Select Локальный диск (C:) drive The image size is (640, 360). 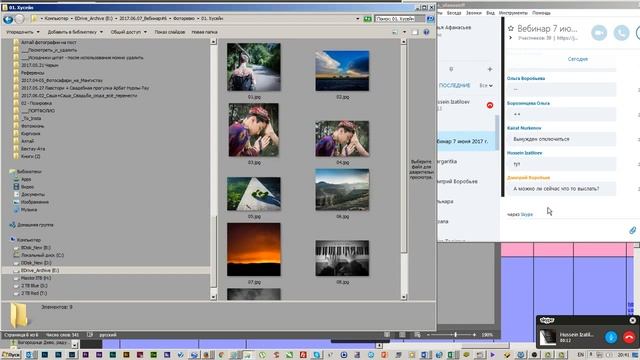42,255
